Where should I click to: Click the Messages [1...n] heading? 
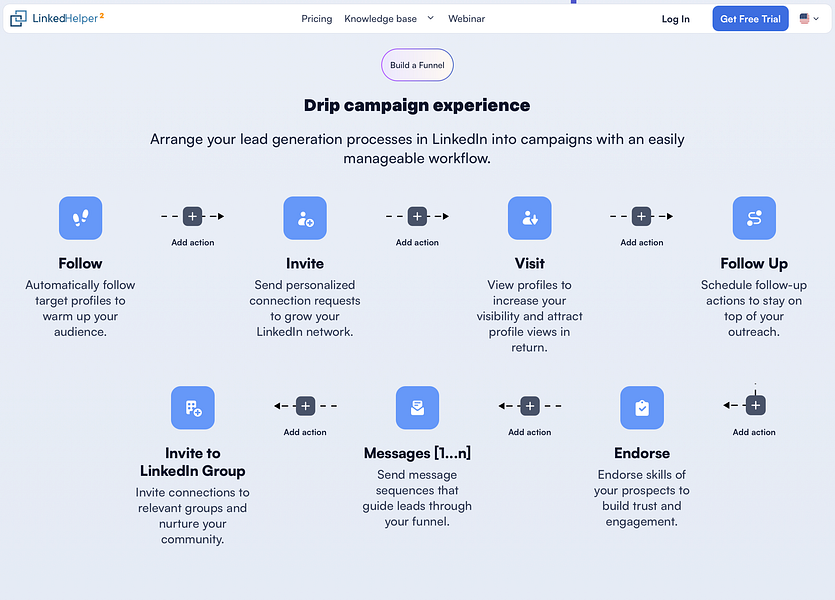tap(417, 453)
